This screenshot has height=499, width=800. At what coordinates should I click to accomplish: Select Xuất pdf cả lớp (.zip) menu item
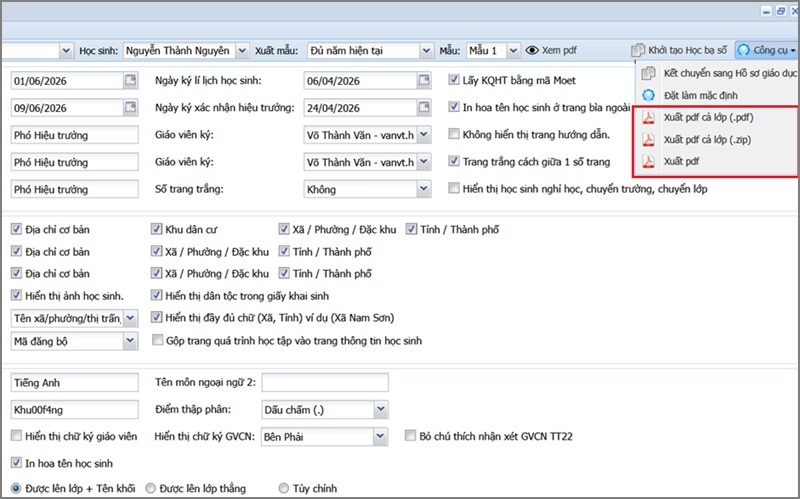tap(718, 139)
